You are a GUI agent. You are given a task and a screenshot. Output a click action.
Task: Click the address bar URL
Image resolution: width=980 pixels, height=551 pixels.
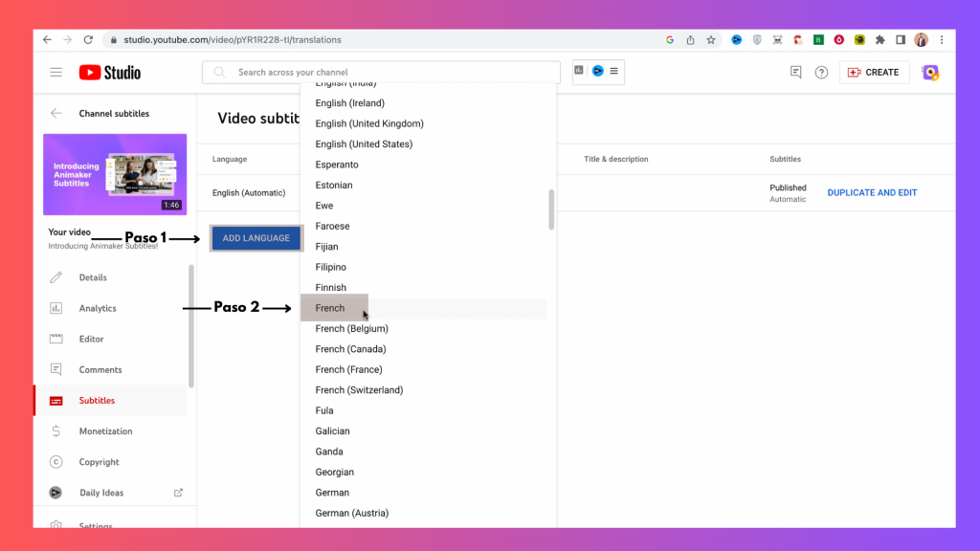point(233,39)
